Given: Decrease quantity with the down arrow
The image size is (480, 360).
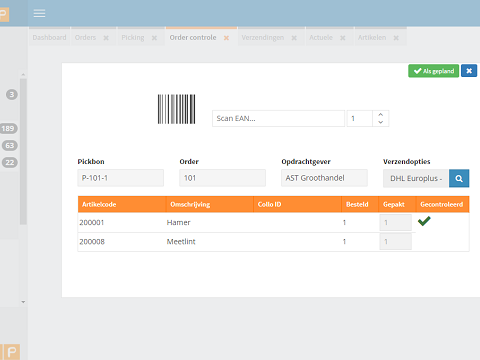Looking at the screenshot, I should (x=381, y=122).
